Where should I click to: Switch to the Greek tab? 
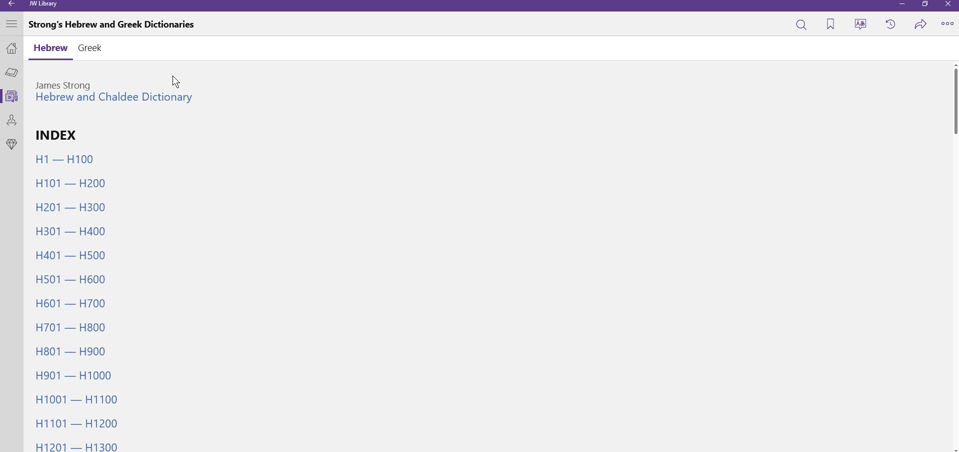point(89,48)
